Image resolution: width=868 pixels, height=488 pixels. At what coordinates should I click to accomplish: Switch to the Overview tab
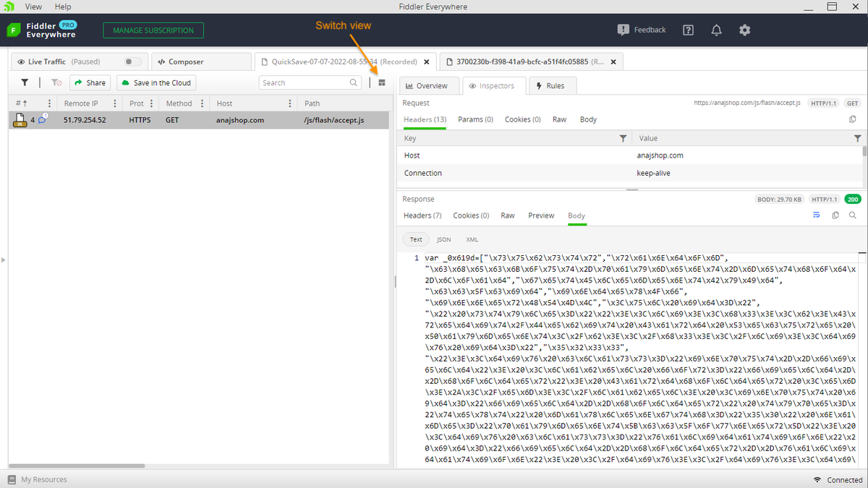click(428, 85)
